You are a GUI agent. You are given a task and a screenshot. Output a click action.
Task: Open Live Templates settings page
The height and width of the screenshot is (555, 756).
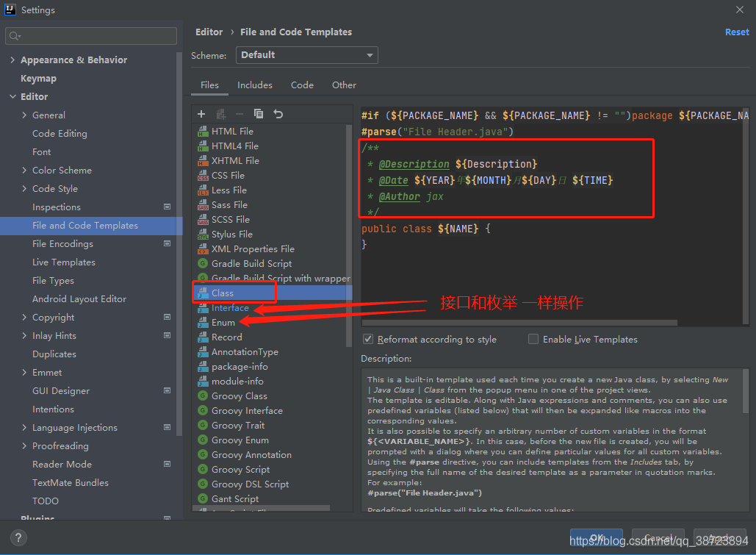pos(64,262)
